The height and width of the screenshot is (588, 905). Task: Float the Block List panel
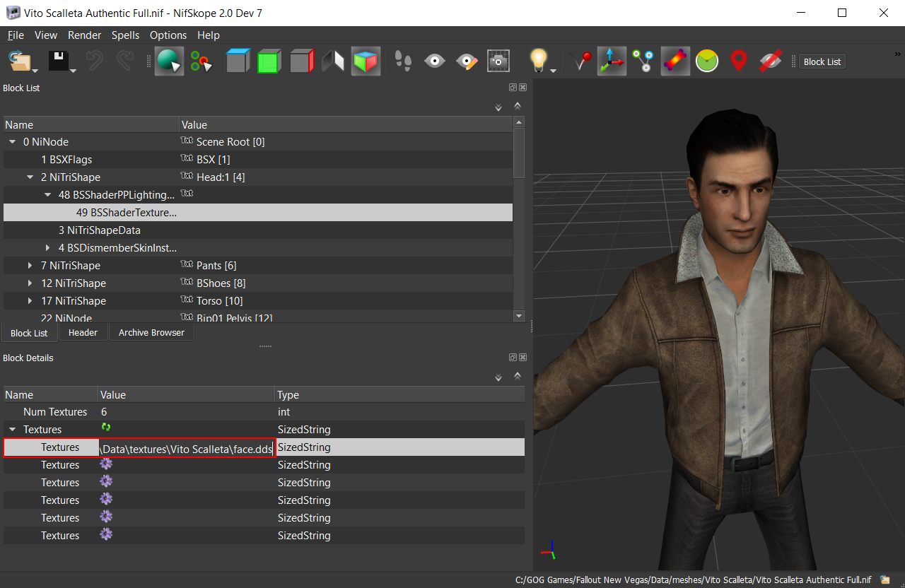click(x=513, y=88)
